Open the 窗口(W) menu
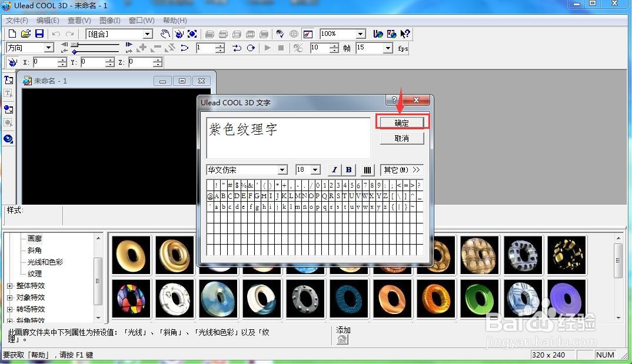632x364 pixels. (x=141, y=20)
